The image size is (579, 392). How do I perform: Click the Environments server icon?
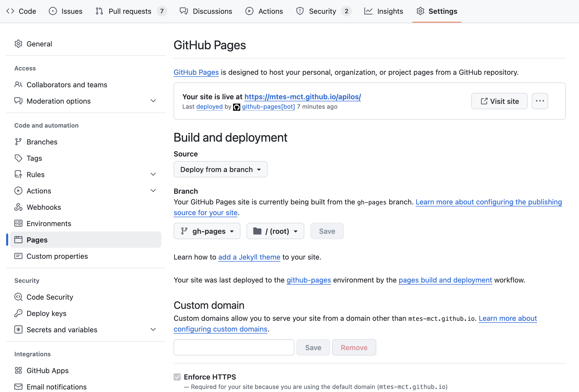pos(18,224)
